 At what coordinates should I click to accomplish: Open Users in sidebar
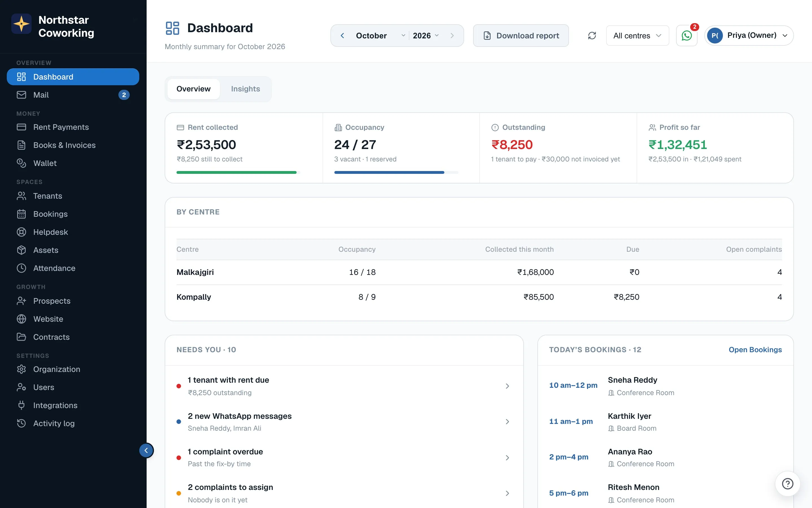pos(73,387)
